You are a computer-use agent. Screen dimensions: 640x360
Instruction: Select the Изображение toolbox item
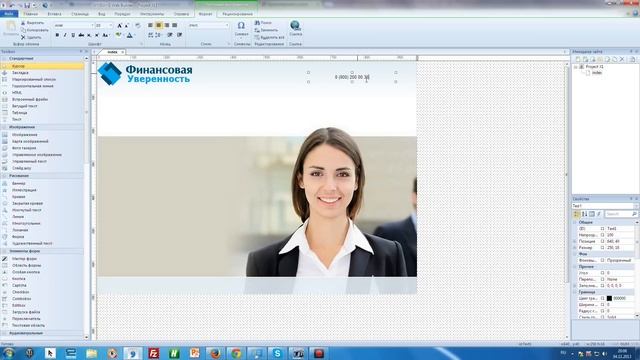(24, 135)
